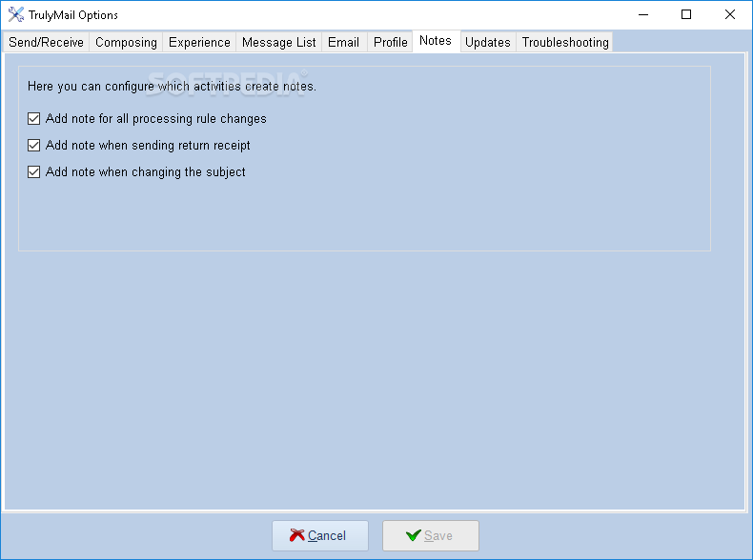Go to the Experience tab
The image size is (753, 560).
199,42
